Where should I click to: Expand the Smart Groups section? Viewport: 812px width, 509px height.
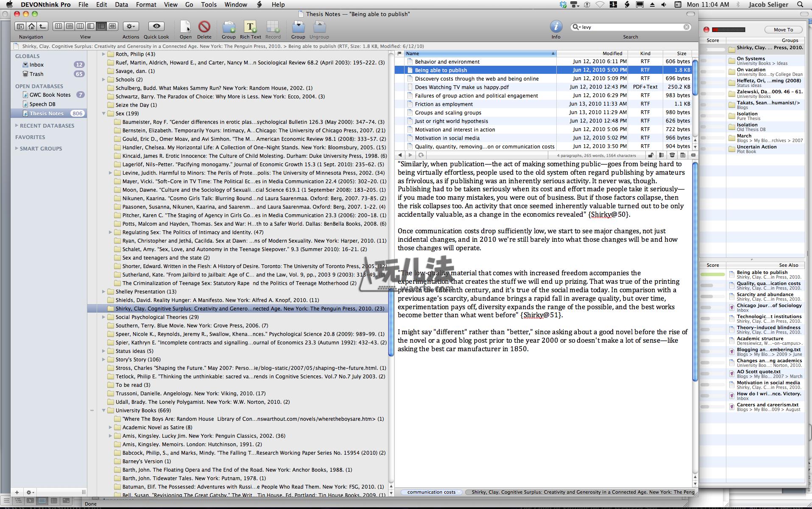[17, 148]
